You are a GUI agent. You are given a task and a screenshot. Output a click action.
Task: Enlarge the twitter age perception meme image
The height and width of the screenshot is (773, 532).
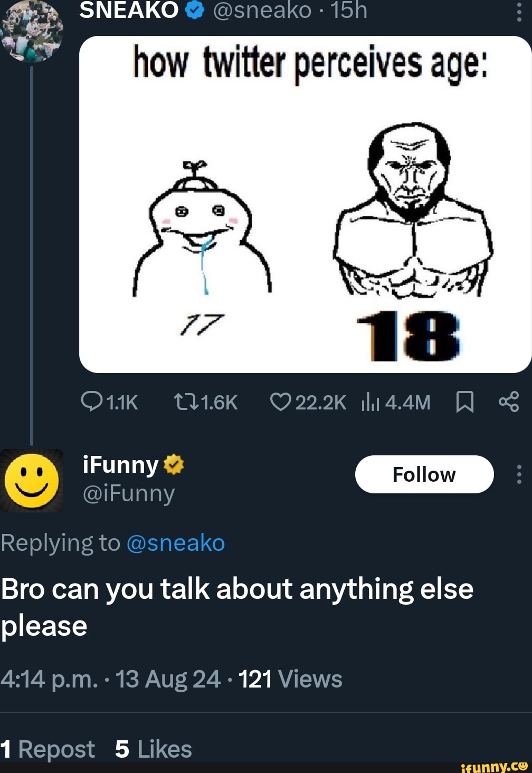tap(305, 205)
